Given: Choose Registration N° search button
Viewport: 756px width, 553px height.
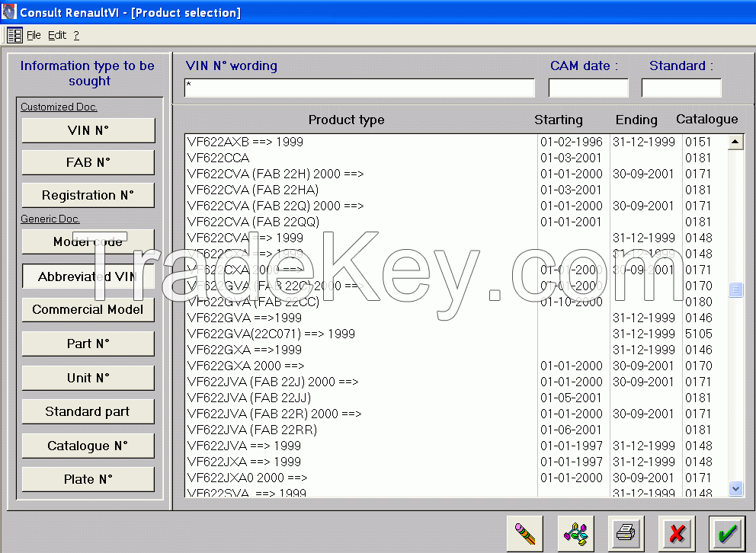Looking at the screenshot, I should point(88,195).
